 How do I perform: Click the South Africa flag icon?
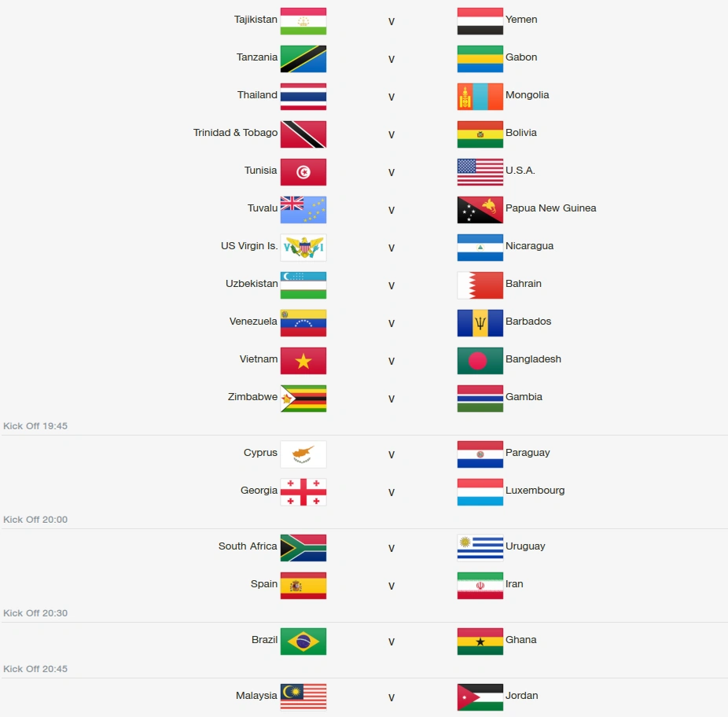pyautogui.click(x=303, y=548)
